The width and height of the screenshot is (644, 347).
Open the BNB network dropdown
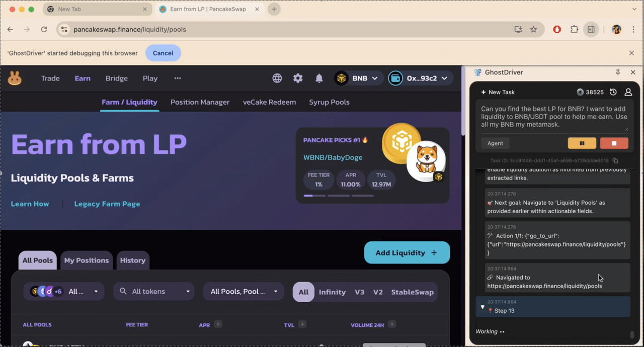click(x=358, y=78)
